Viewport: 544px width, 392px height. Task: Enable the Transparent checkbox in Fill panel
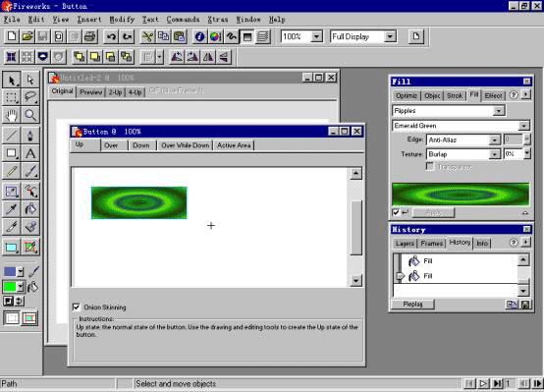pyautogui.click(x=430, y=167)
